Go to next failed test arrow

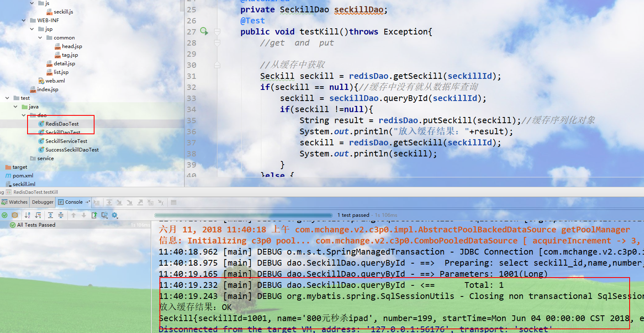point(84,215)
